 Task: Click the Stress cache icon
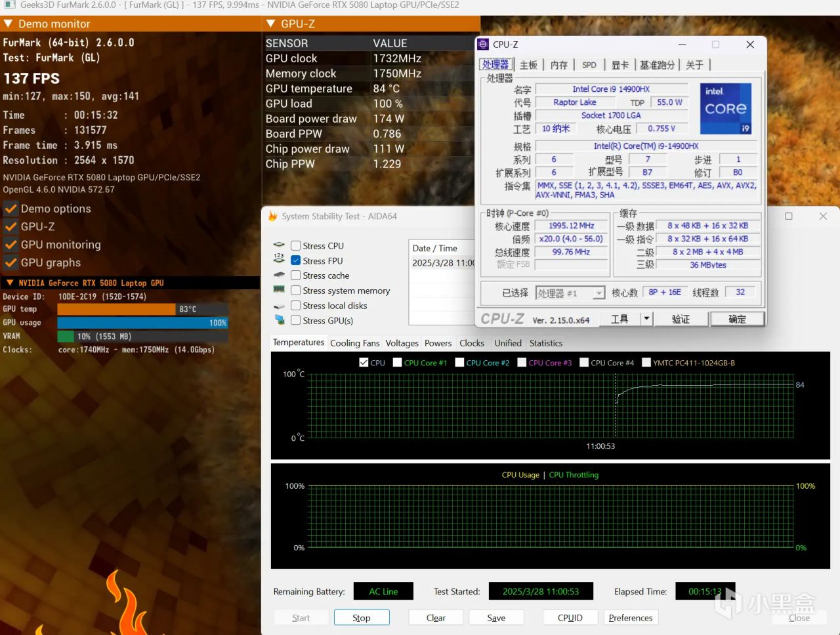point(279,276)
